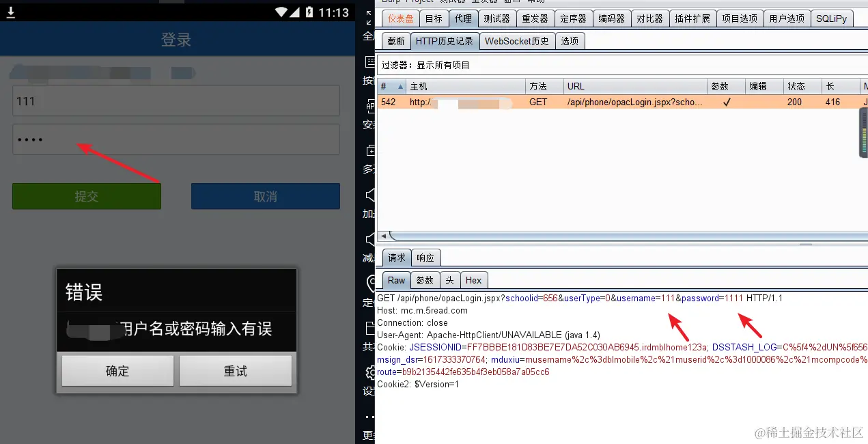Click the /api/phone/opacLogin.jspx URL cell
The width and height of the screenshot is (868, 444).
[635, 102]
